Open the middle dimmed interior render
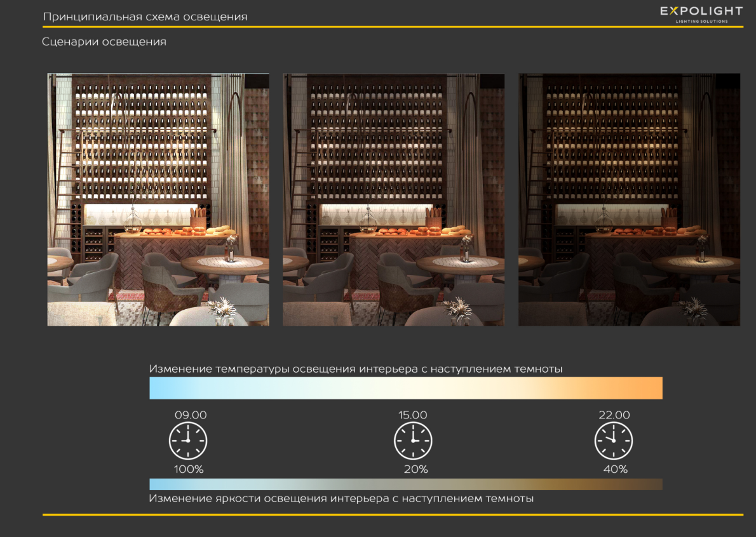756x537 pixels. 393,199
